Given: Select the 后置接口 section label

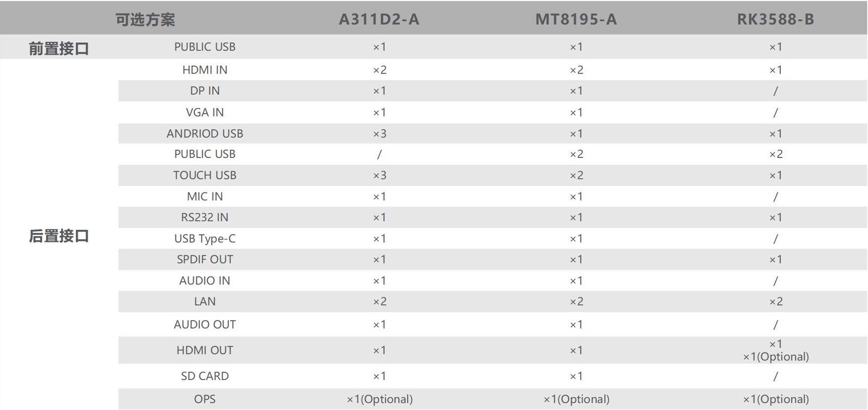Looking at the screenshot, I should pyautogui.click(x=59, y=236).
